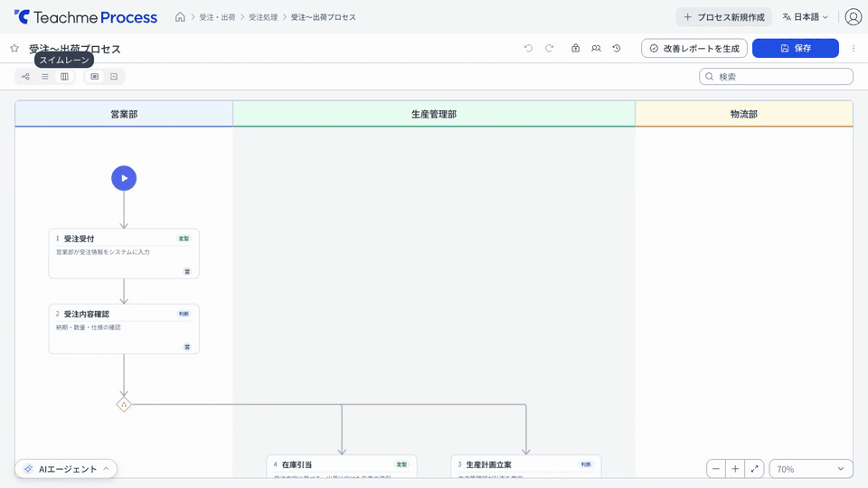The height and width of the screenshot is (488, 868).
Task: Save the process with 保存 button
Action: [796, 48]
